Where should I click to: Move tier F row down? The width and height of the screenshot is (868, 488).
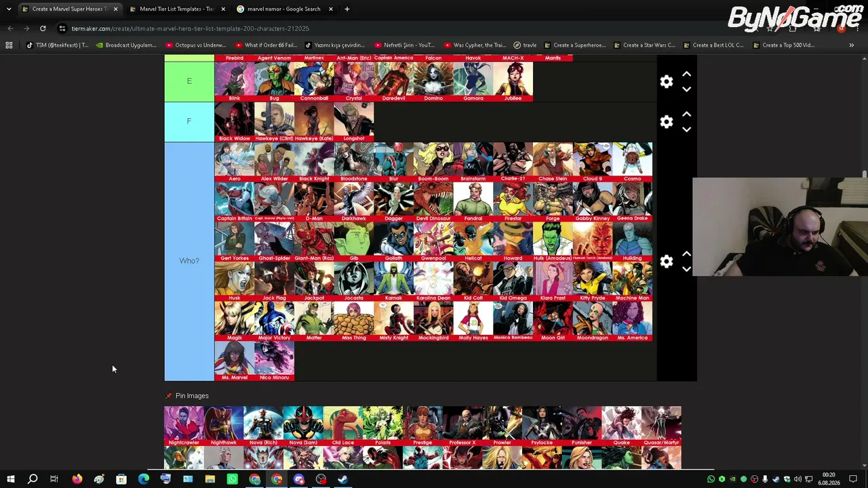click(x=686, y=129)
